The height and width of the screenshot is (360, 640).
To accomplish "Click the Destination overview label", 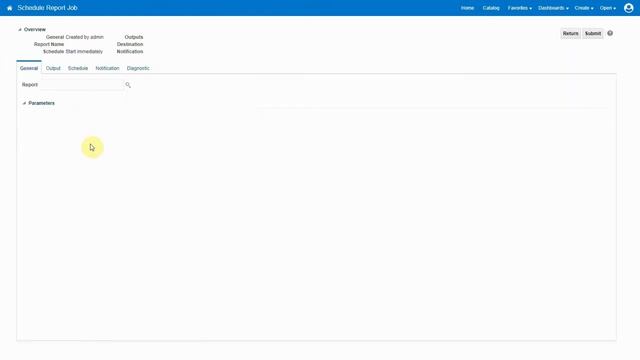I will coord(130,44).
